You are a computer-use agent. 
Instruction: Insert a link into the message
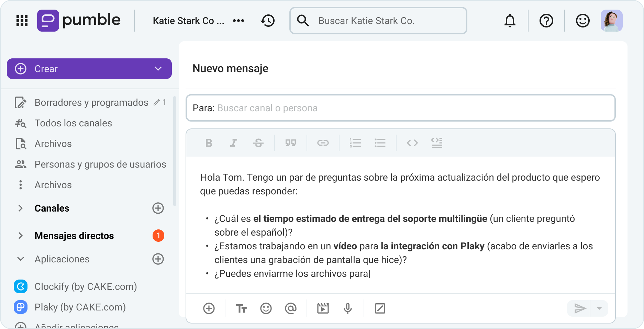pyautogui.click(x=323, y=143)
